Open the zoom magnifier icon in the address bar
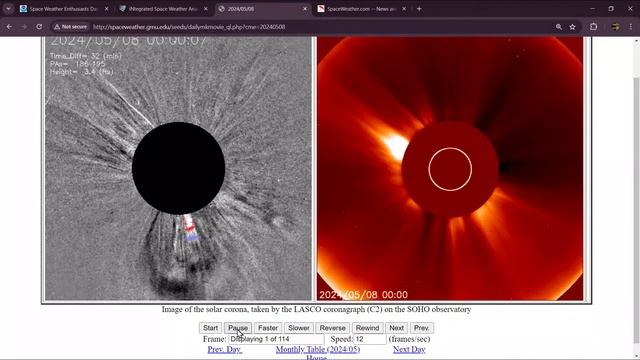This screenshot has width=640, height=360. 559,27
